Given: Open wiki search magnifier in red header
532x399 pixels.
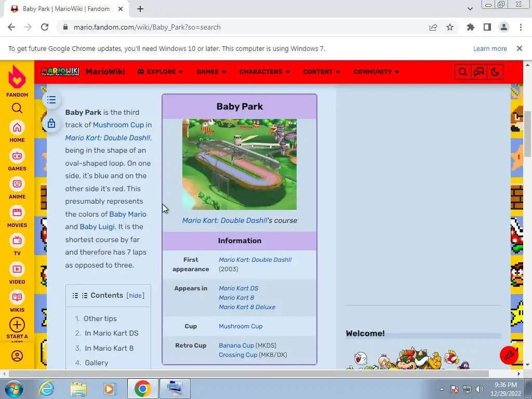Looking at the screenshot, I should click(x=462, y=72).
